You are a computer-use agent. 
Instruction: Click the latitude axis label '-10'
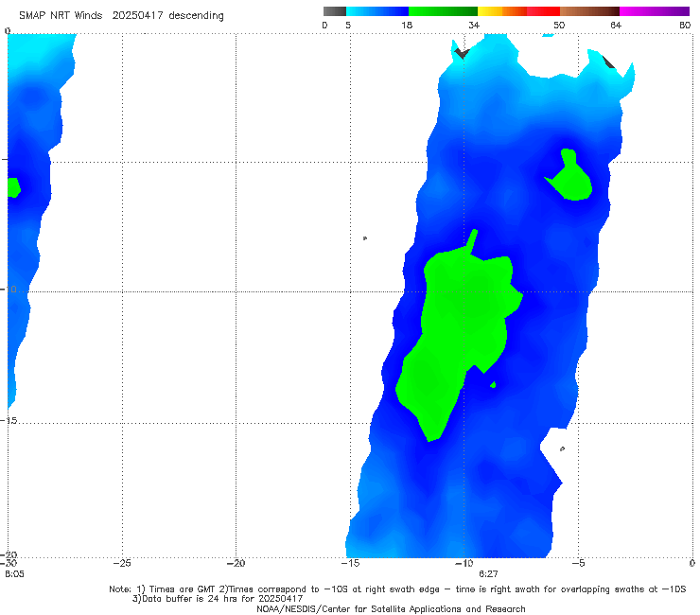[x=9, y=290]
